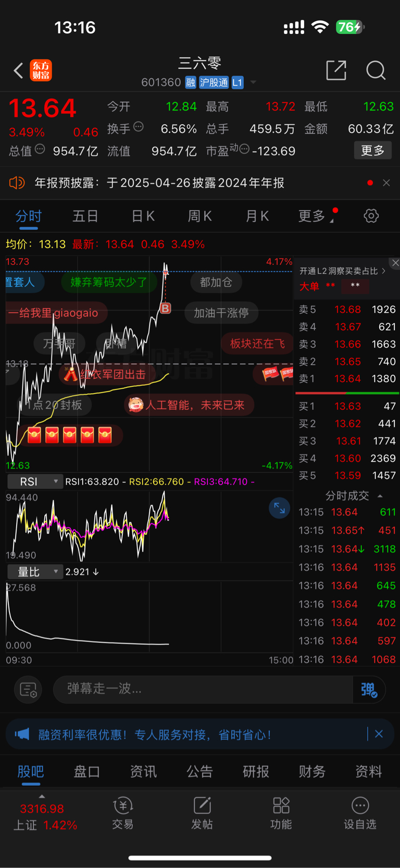
Task: Select the 买4 order row 13.60
Action: pos(347,458)
